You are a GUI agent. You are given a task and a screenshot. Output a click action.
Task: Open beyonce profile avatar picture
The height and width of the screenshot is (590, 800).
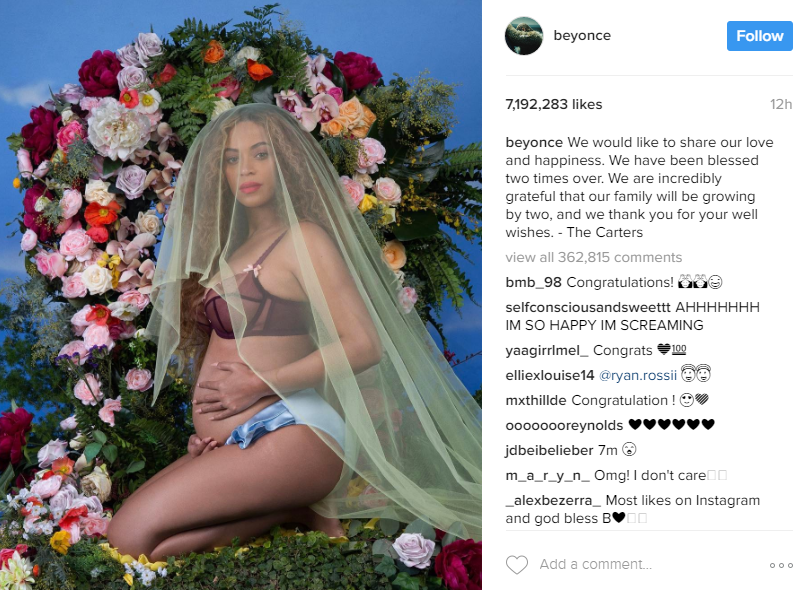(523, 36)
